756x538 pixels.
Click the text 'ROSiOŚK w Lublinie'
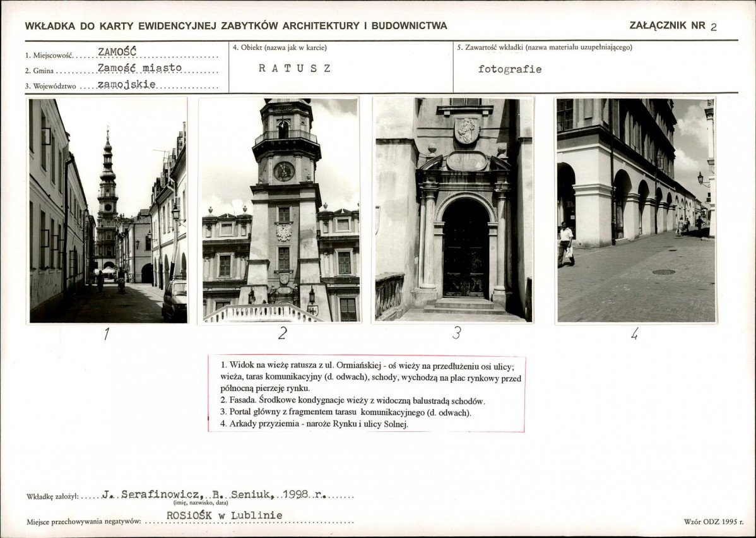pyautogui.click(x=224, y=515)
